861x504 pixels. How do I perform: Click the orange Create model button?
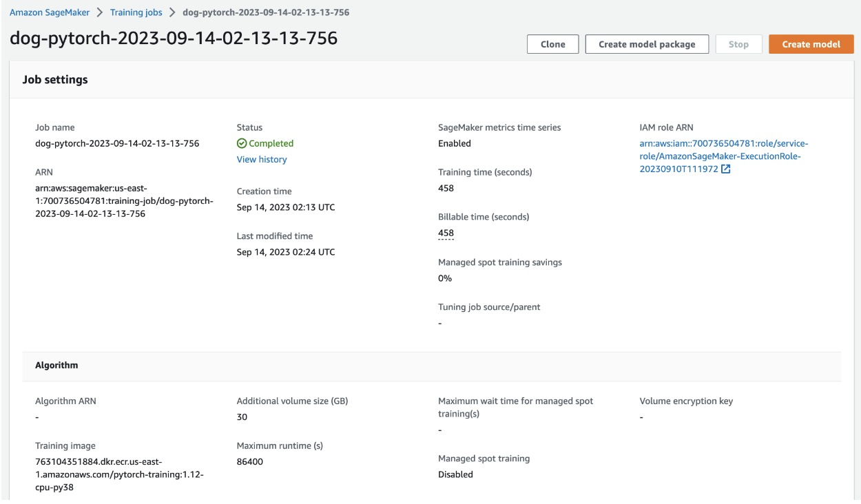click(811, 44)
